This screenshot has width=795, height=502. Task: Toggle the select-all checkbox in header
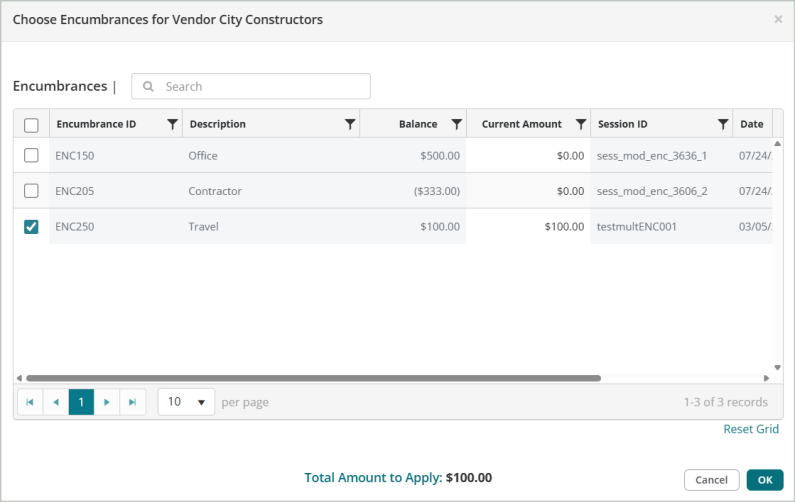31,125
